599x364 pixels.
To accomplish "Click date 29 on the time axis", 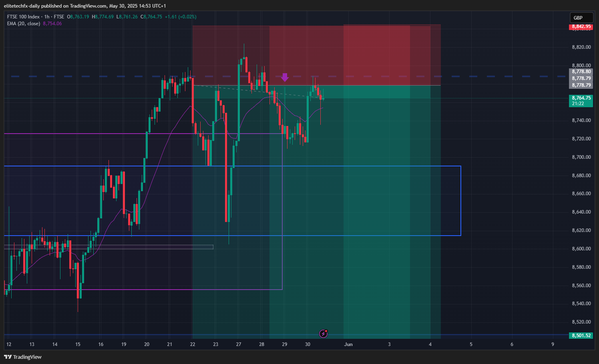I will click(x=285, y=344).
